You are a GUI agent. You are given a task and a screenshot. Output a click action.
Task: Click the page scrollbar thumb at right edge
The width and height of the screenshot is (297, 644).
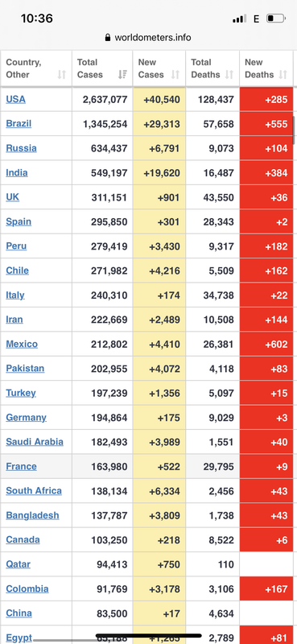coord(294,130)
